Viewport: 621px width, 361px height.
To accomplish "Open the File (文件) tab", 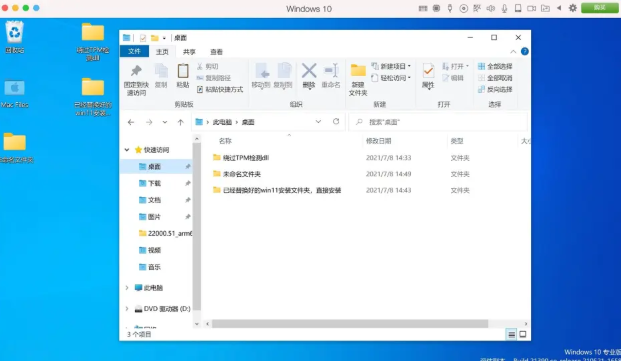I will 134,51.
